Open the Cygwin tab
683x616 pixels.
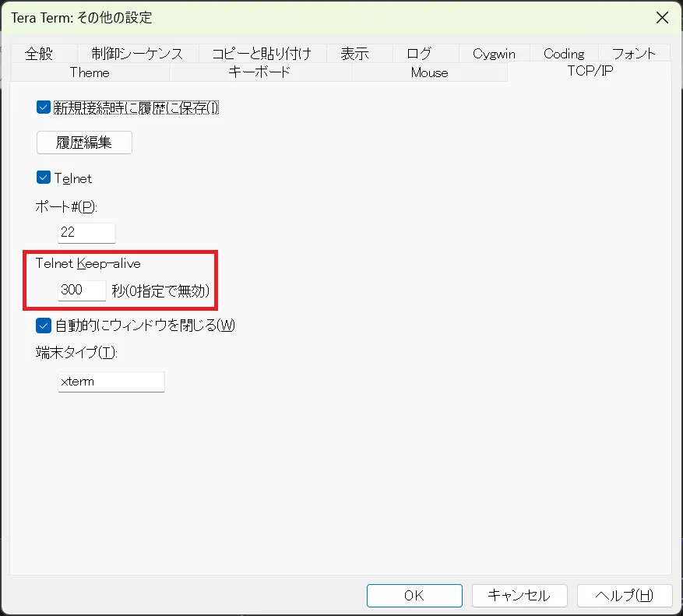click(x=493, y=54)
